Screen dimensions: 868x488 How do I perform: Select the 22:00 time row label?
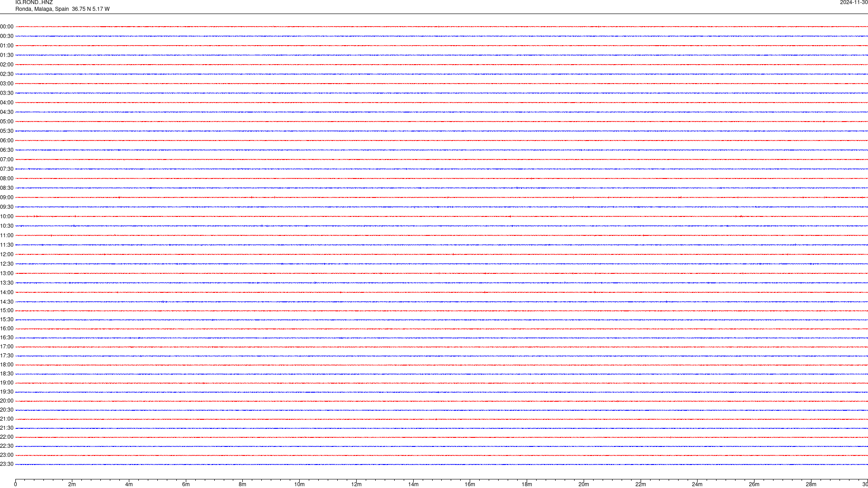[7, 437]
